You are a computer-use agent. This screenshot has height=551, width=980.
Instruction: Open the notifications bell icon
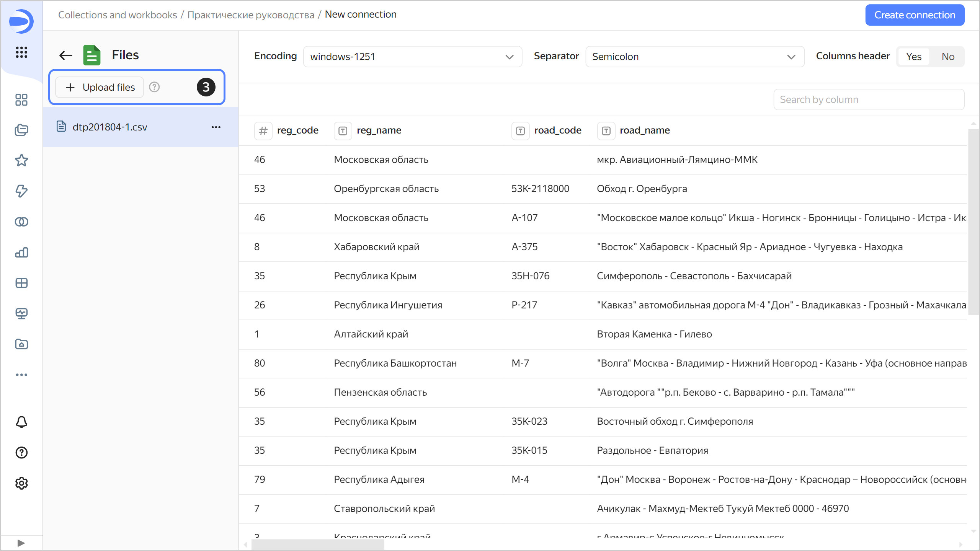point(21,422)
